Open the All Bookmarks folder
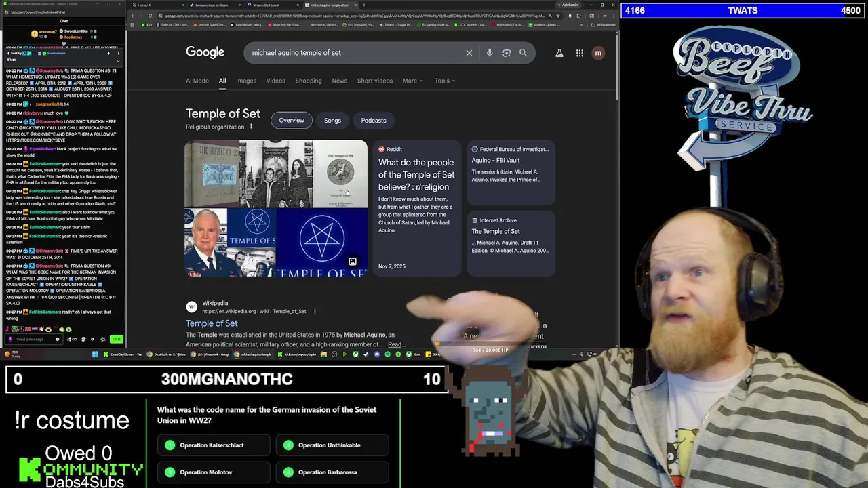Screen dimensions: 868x488 tap(602, 25)
